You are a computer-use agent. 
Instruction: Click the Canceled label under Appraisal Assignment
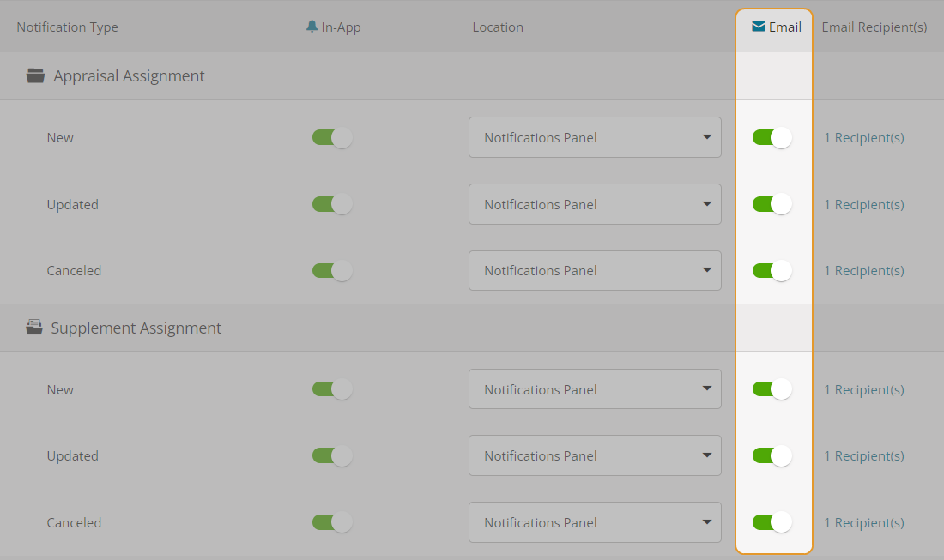(x=74, y=271)
